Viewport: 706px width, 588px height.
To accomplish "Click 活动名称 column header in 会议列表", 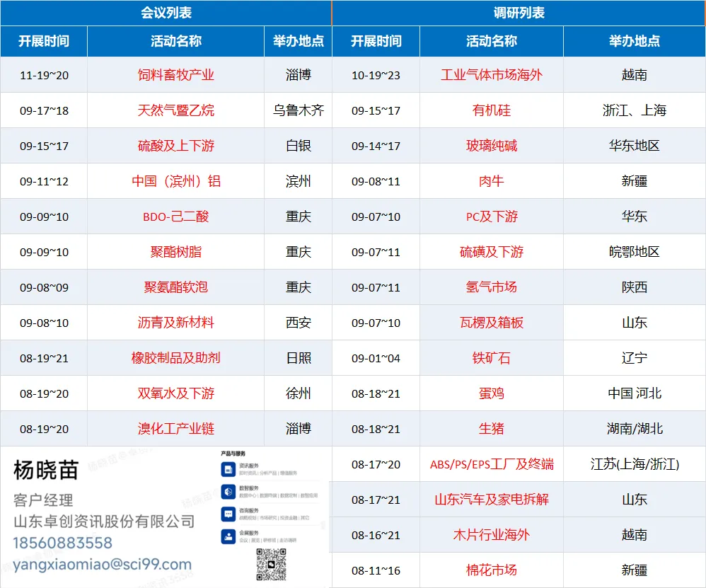I will (x=175, y=42).
